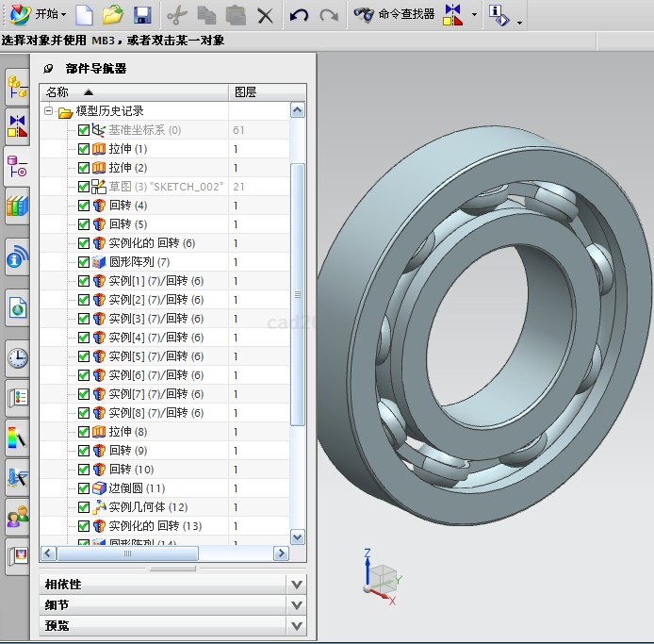The height and width of the screenshot is (644, 654).
Task: Expand the 预览 panel section
Action: [x=297, y=626]
